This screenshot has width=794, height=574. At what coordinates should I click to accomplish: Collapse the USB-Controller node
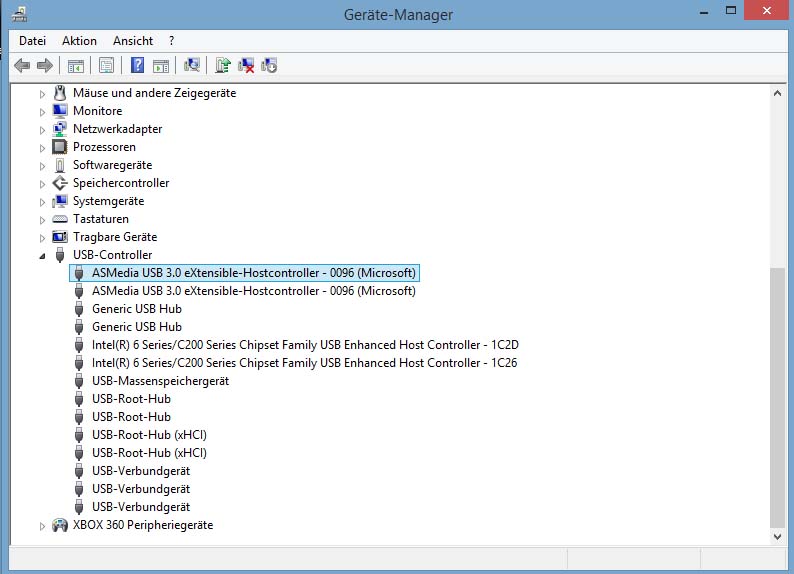click(x=43, y=256)
